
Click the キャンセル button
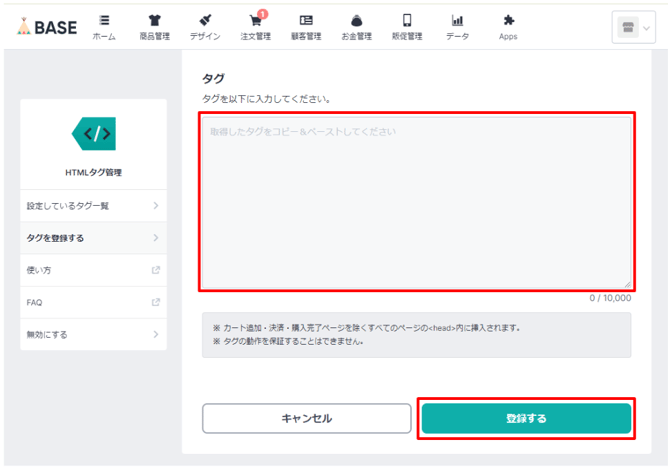[306, 419]
